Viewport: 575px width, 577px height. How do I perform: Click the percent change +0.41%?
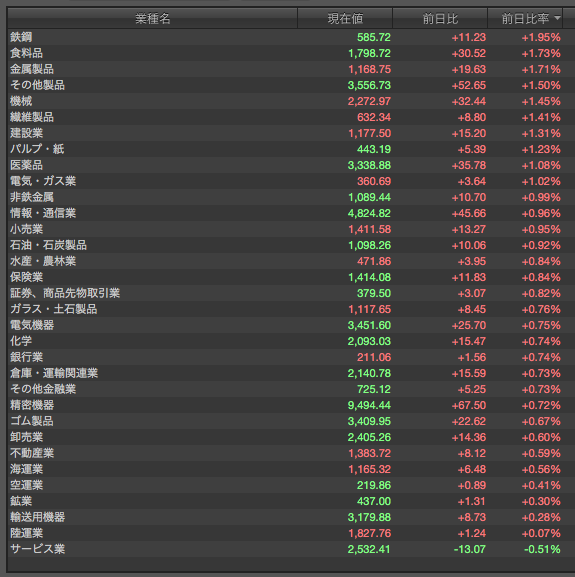(541, 485)
